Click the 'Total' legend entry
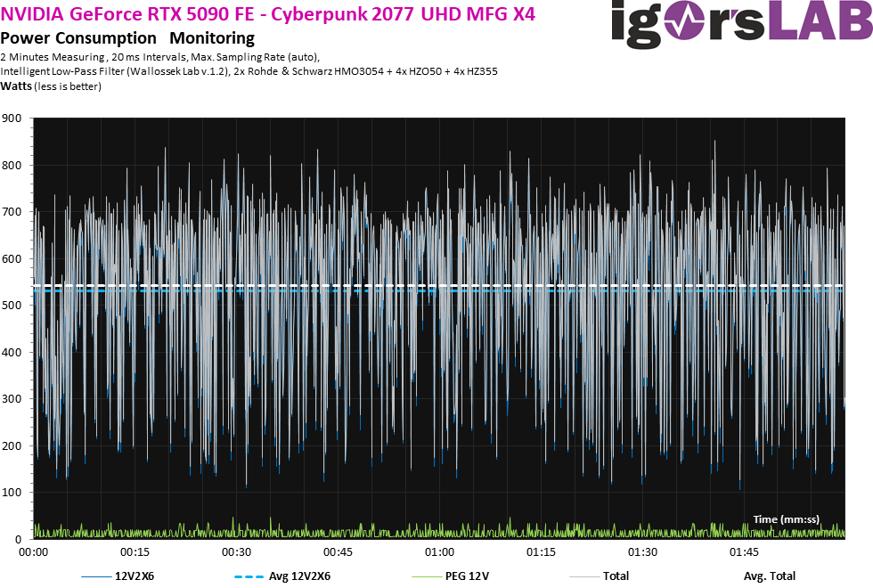The width and height of the screenshot is (873, 588). [x=599, y=576]
